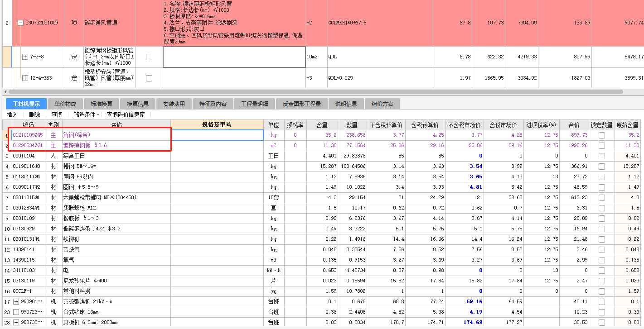Image resolution: width=644 pixels, height=329 pixels.
Task: Tick the checkbox in the 7-2-8 row
Action: coord(149,57)
